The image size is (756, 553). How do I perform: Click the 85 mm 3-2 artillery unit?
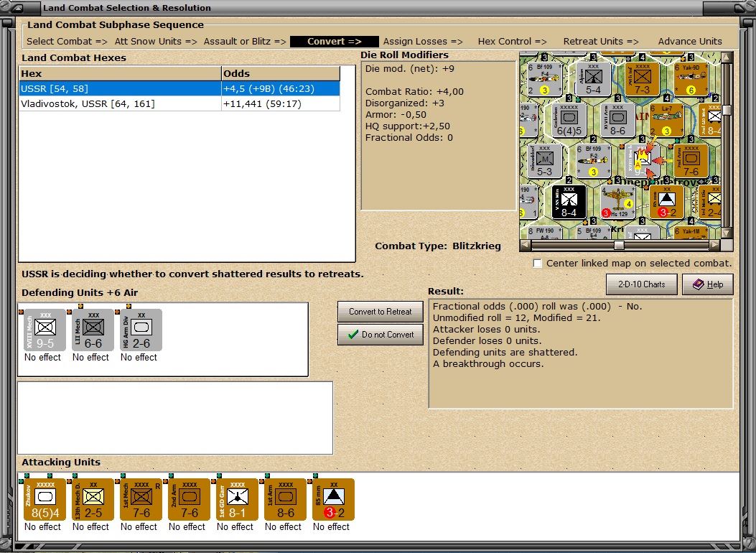click(331, 499)
